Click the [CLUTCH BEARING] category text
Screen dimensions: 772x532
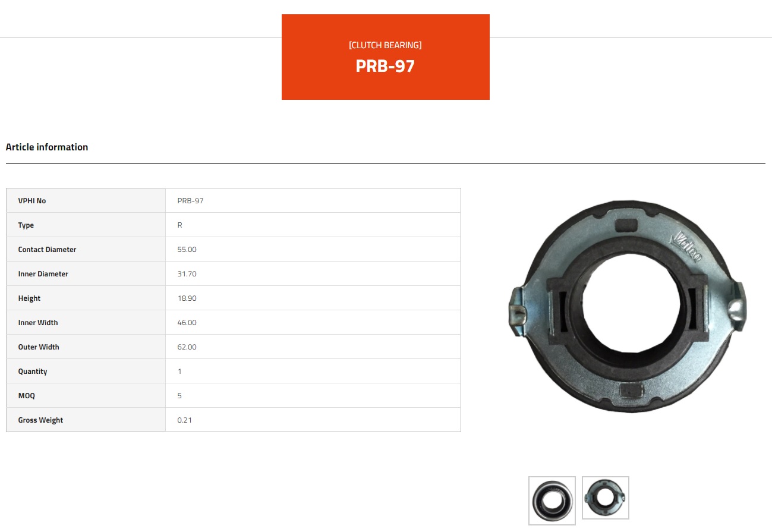pyautogui.click(x=386, y=45)
